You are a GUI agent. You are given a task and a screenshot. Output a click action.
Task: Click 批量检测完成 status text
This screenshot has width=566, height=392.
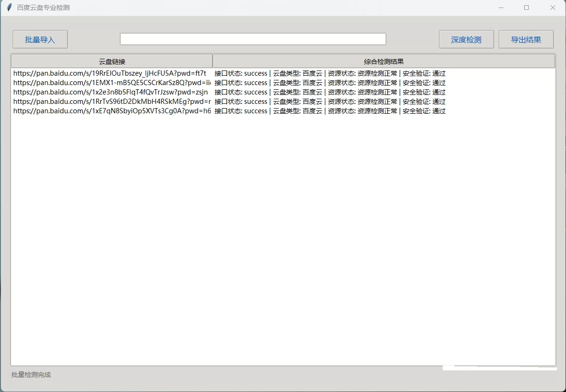pos(31,375)
